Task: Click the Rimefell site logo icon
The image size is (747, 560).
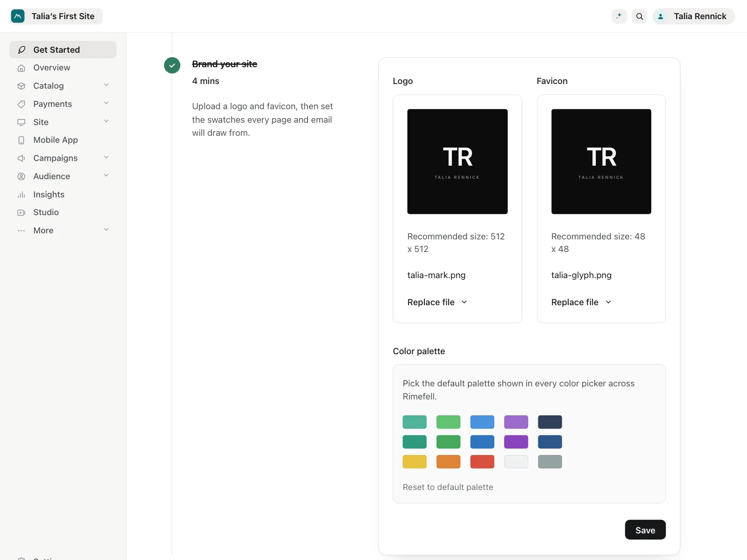Action: coord(18,16)
